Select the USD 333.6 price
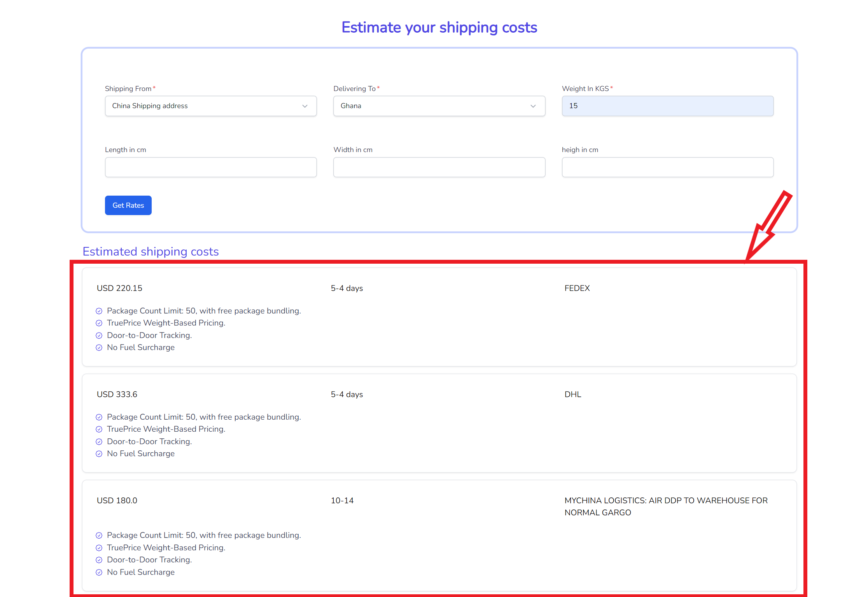 point(117,394)
